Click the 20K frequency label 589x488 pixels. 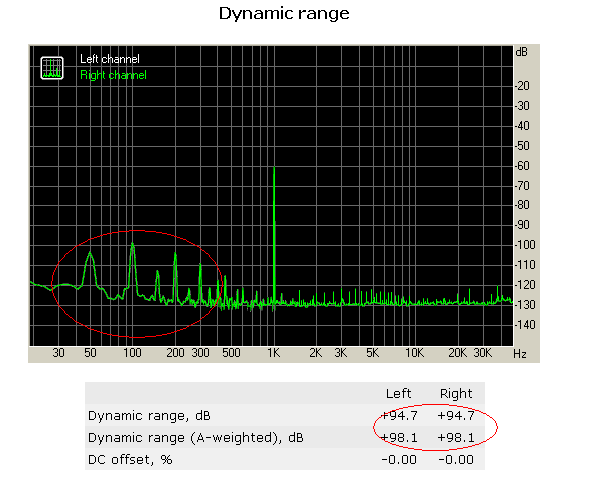[x=458, y=353]
